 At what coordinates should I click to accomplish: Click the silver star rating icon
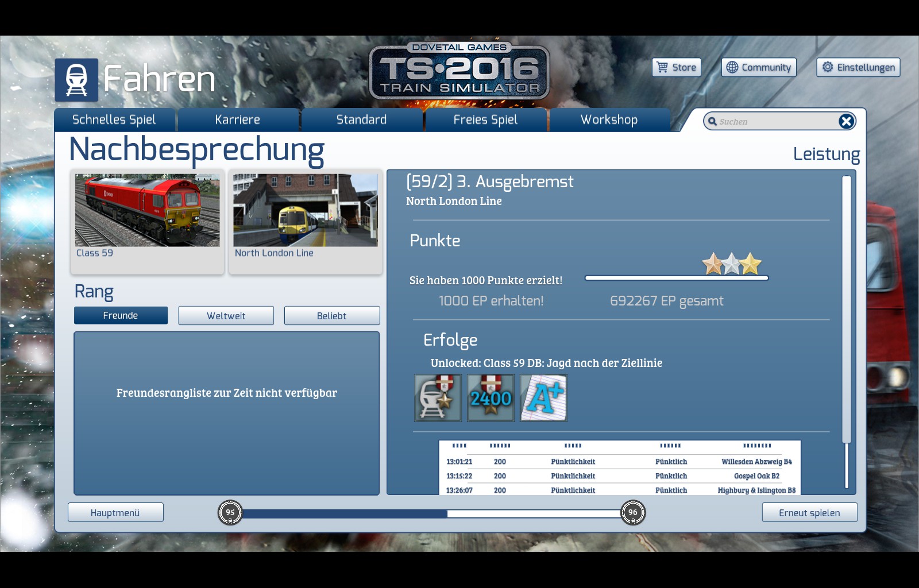pos(731,264)
